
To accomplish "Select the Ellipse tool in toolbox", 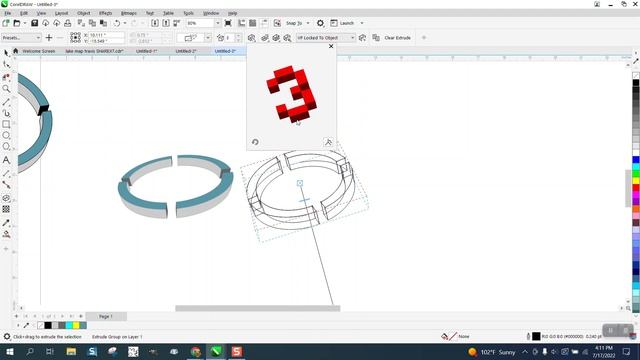I will (x=6, y=136).
